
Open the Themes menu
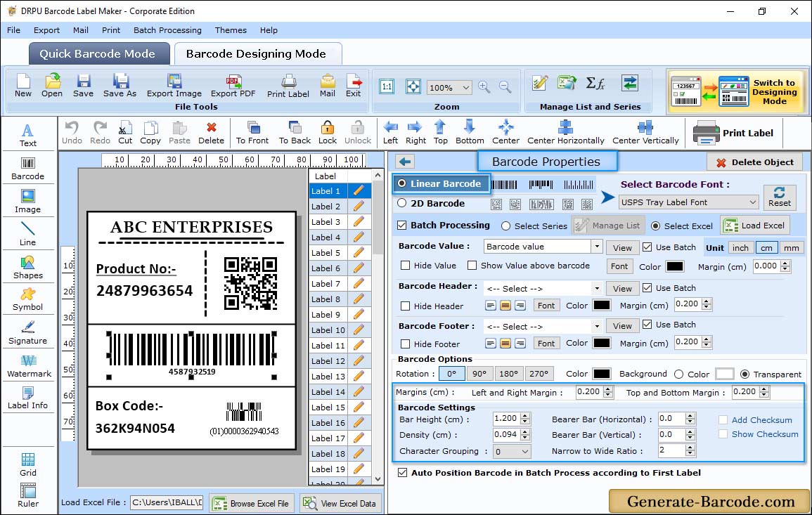(231, 30)
